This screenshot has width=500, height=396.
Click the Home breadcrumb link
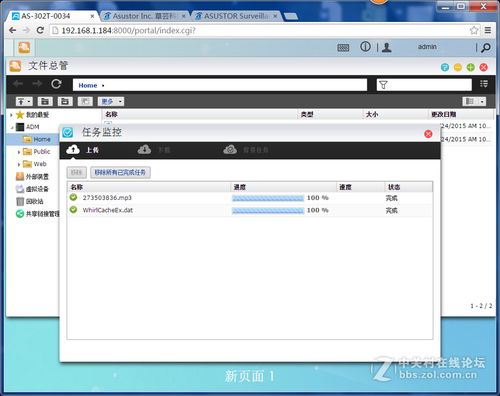coord(88,85)
